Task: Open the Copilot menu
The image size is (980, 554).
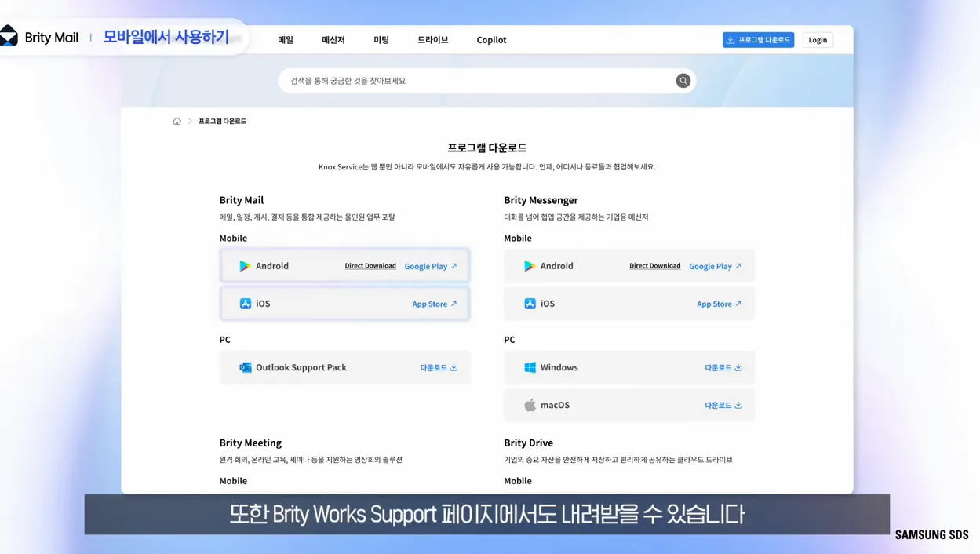Action: pos(492,40)
